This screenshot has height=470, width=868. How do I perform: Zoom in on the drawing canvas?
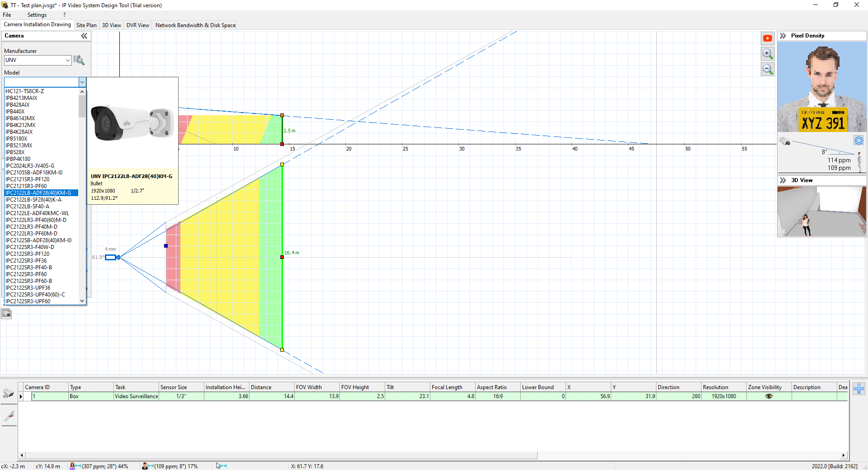click(767, 54)
